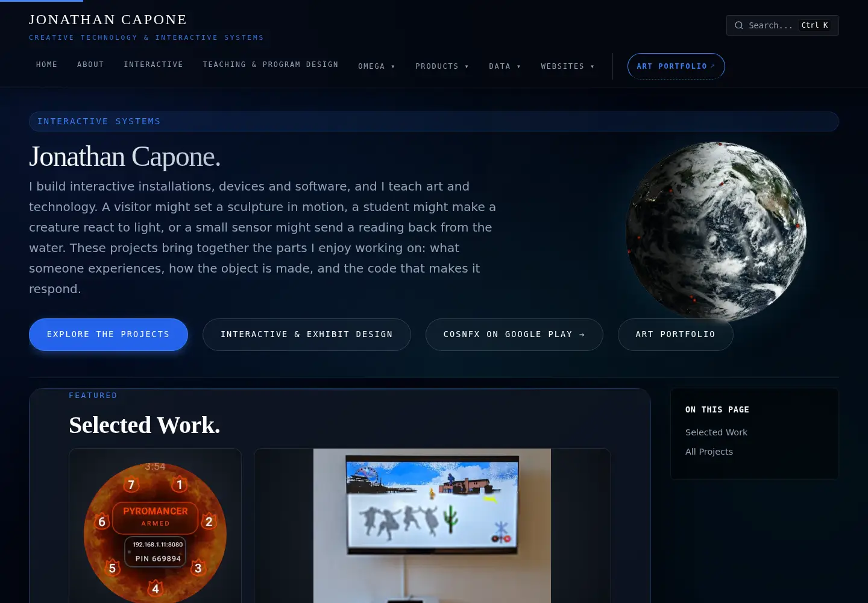Go to the Home nav item
The width and height of the screenshot is (868, 603).
pos(46,65)
